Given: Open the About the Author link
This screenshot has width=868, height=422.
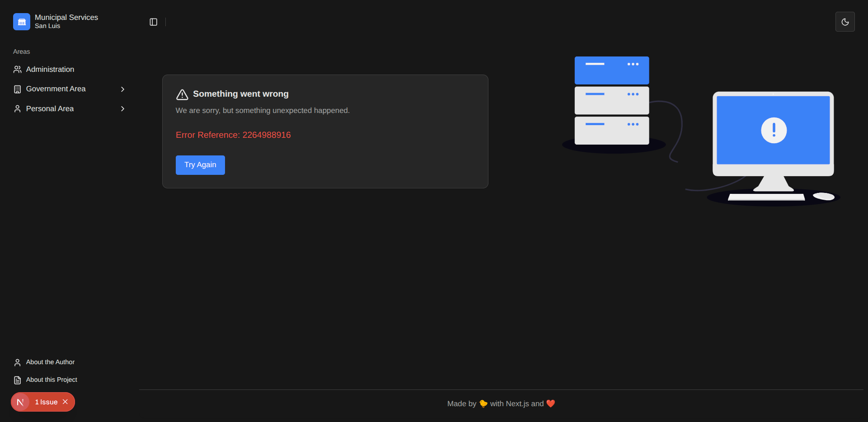Looking at the screenshot, I should pos(50,362).
